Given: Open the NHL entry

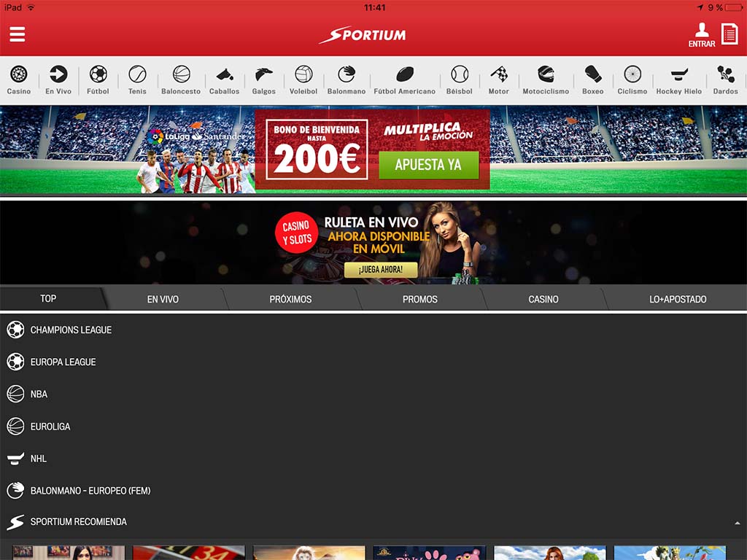Looking at the screenshot, I should [373, 458].
